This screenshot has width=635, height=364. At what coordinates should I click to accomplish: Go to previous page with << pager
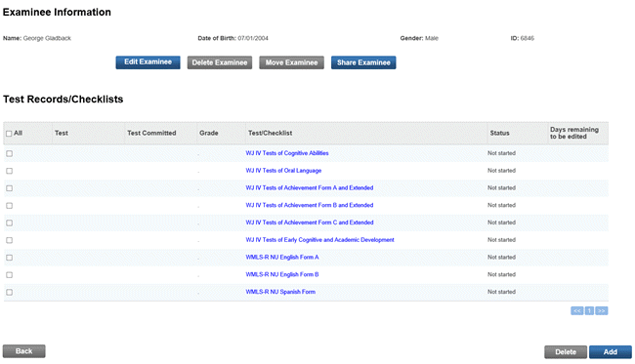(x=577, y=310)
